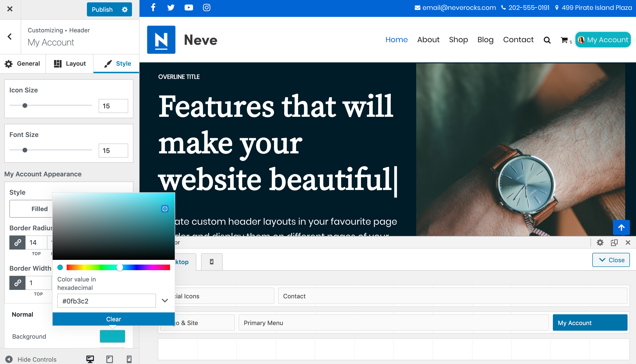Open the search magnifier in navigation
Image resolution: width=636 pixels, height=364 pixels.
pos(547,40)
